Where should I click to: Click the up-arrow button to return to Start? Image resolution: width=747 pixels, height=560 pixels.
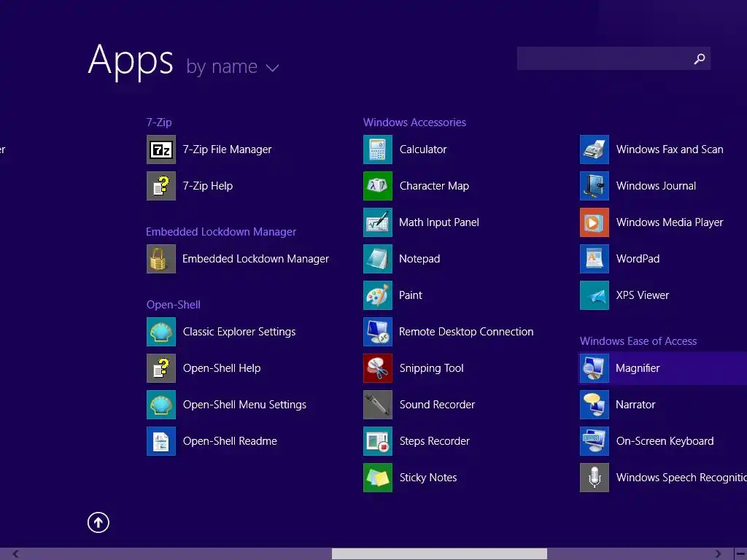click(98, 523)
